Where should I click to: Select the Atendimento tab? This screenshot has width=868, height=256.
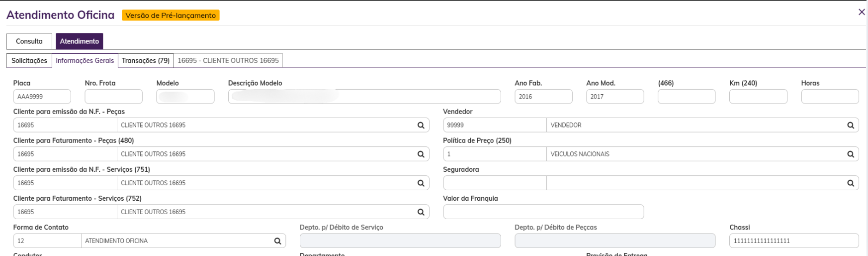click(x=80, y=41)
